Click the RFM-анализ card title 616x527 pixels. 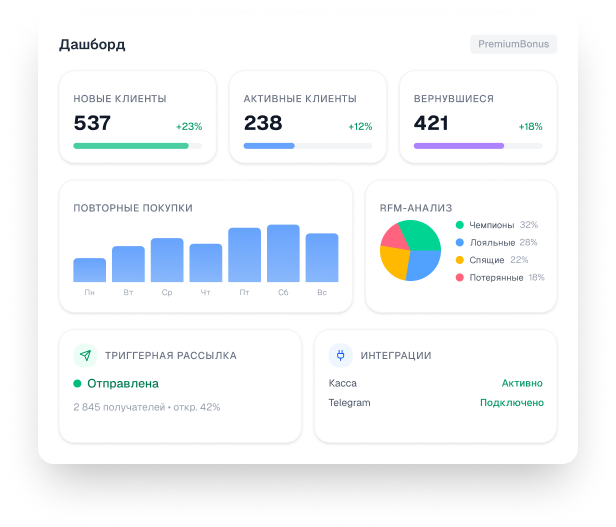416,208
